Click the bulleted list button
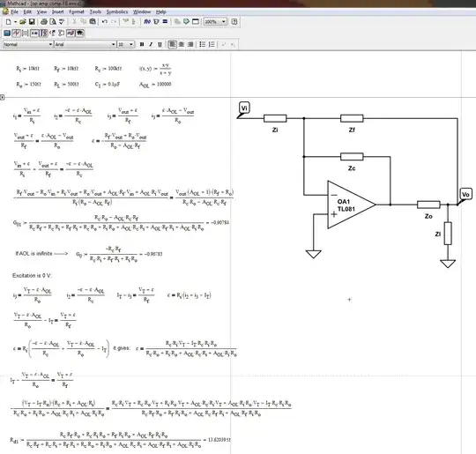The image size is (476, 454). pyautogui.click(x=203, y=44)
